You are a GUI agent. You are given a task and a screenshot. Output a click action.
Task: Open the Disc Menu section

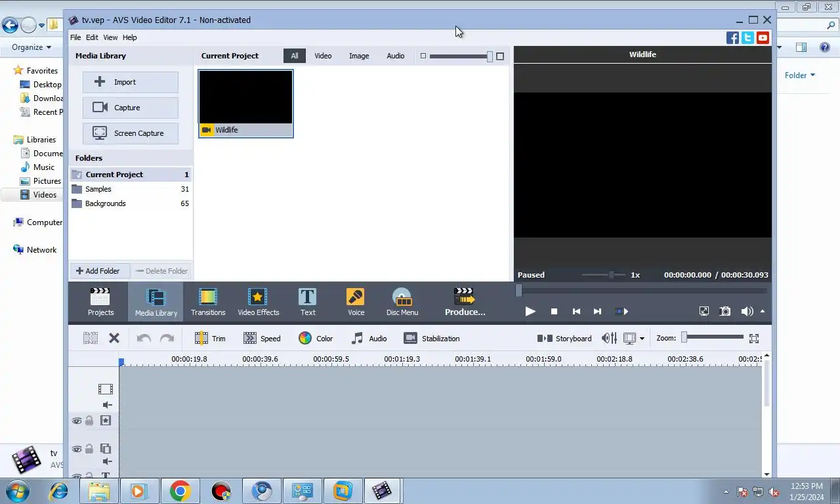[402, 302]
